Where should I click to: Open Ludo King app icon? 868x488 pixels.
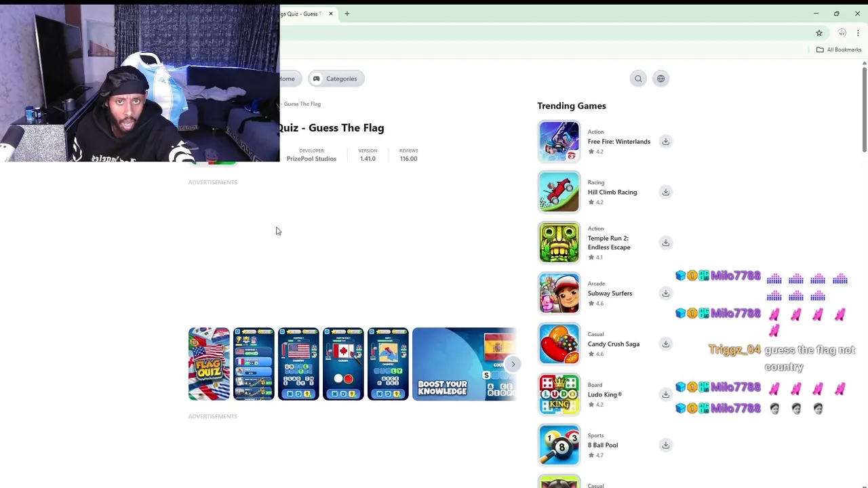point(559,394)
